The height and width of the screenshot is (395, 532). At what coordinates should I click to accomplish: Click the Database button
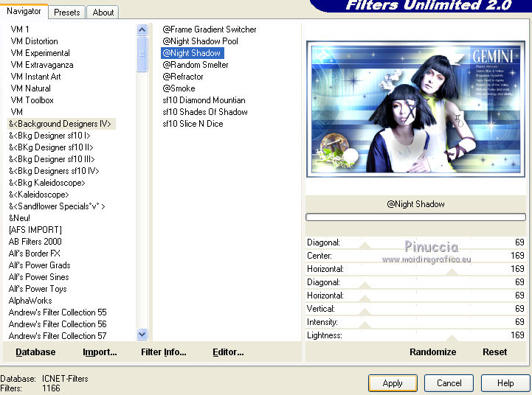pyautogui.click(x=35, y=352)
